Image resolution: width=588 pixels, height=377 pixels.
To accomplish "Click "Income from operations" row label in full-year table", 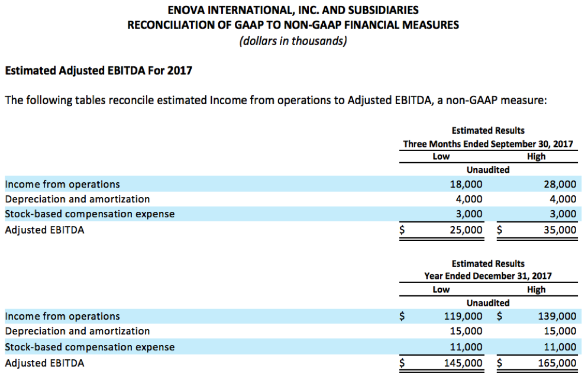I will pyautogui.click(x=62, y=317).
